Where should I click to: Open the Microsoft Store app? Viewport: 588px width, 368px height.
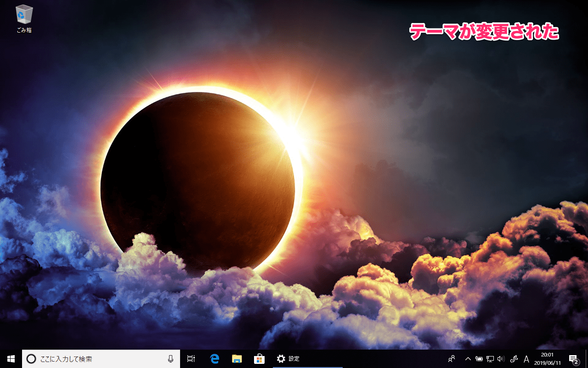click(x=259, y=358)
